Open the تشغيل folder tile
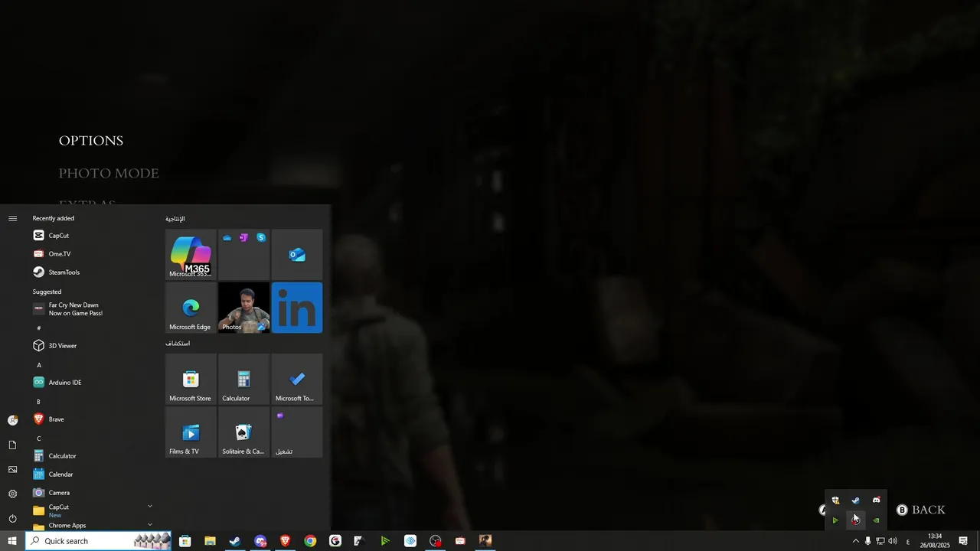The width and height of the screenshot is (980, 551). pos(297,432)
